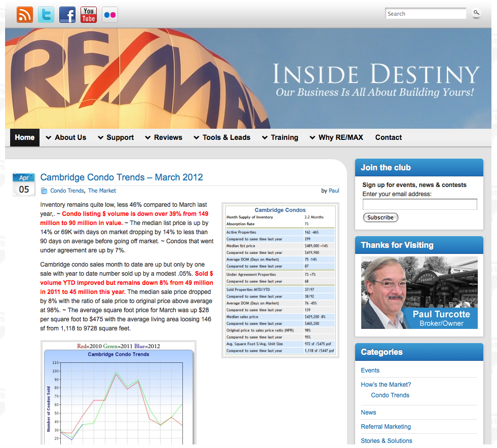Open the Referral Marketing category
The height and width of the screenshot is (448, 497).
[x=386, y=427]
